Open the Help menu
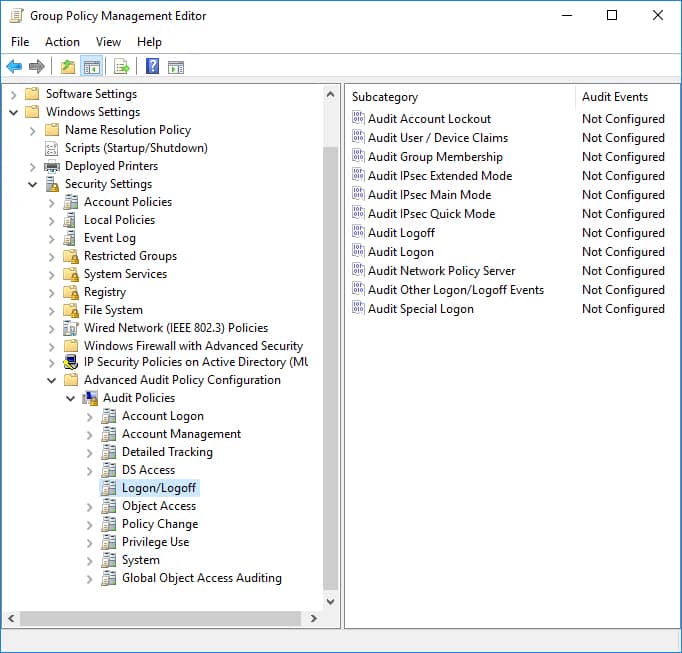This screenshot has height=653, width=682. (149, 42)
